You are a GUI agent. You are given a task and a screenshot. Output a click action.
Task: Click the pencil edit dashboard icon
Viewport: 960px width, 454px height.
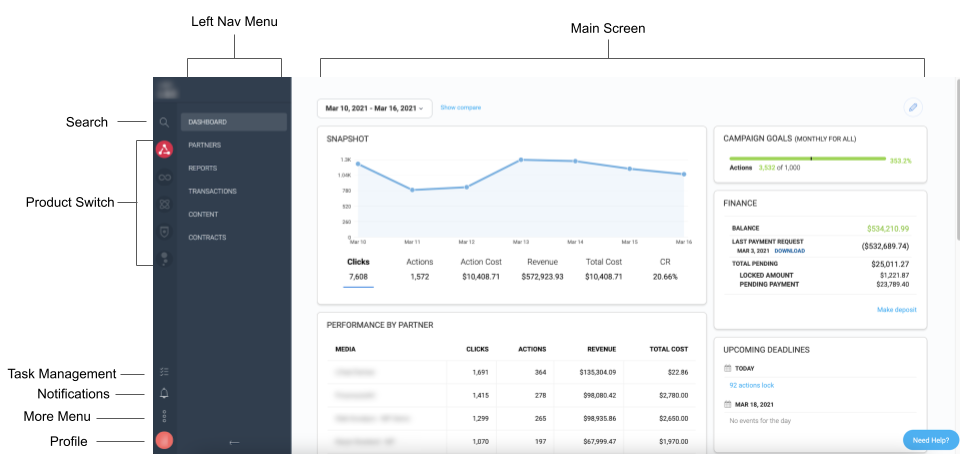tap(912, 108)
